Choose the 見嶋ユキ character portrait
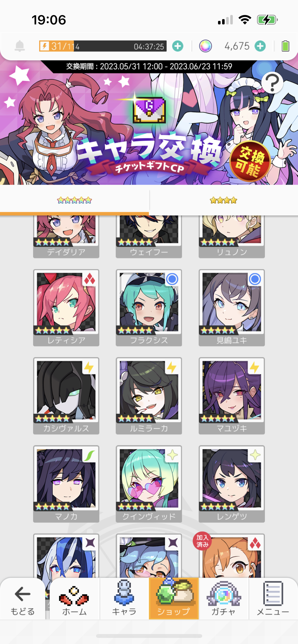 click(232, 308)
